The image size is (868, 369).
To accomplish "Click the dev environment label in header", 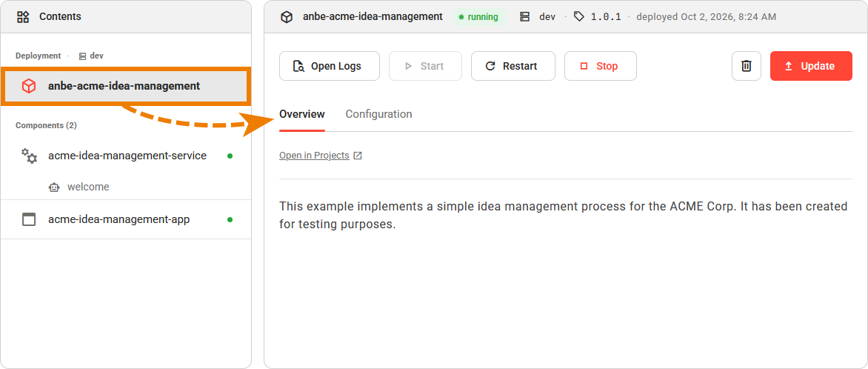I will pyautogui.click(x=547, y=17).
